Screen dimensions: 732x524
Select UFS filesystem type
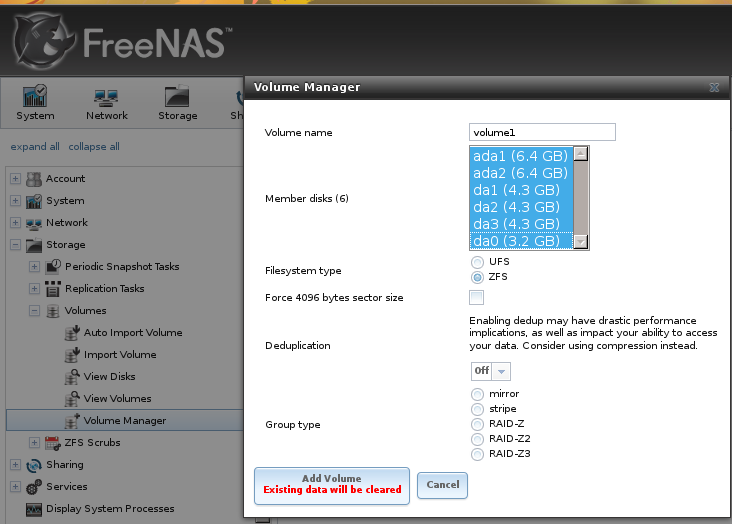pyautogui.click(x=477, y=262)
